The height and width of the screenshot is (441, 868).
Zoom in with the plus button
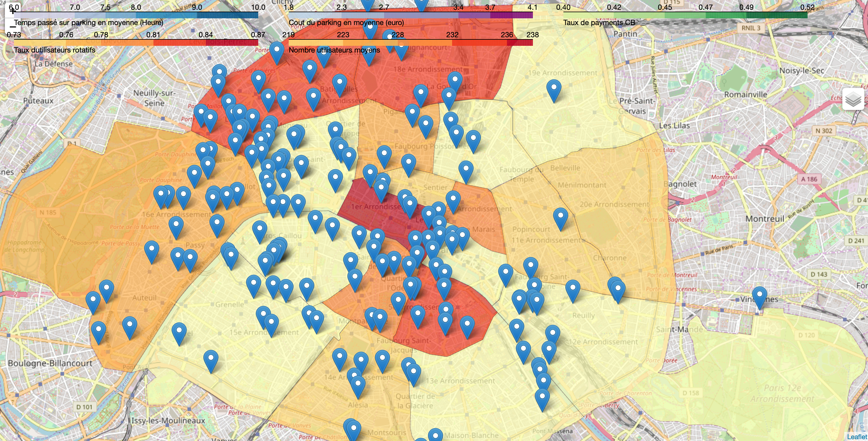pos(13,11)
